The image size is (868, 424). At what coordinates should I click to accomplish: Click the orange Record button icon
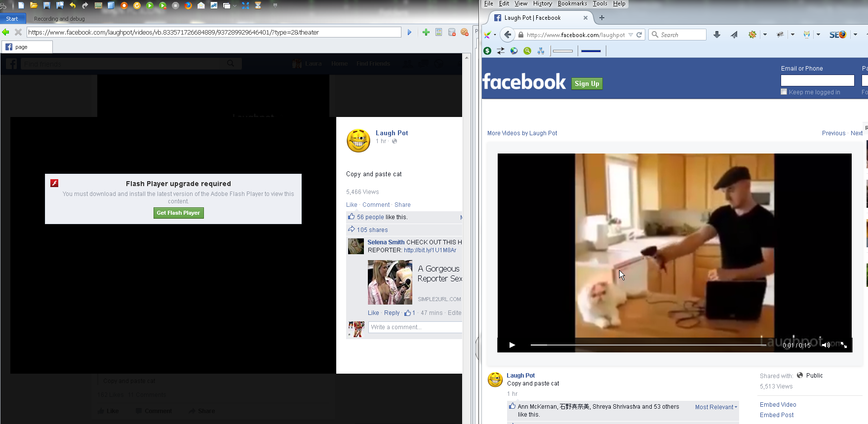[x=124, y=5]
